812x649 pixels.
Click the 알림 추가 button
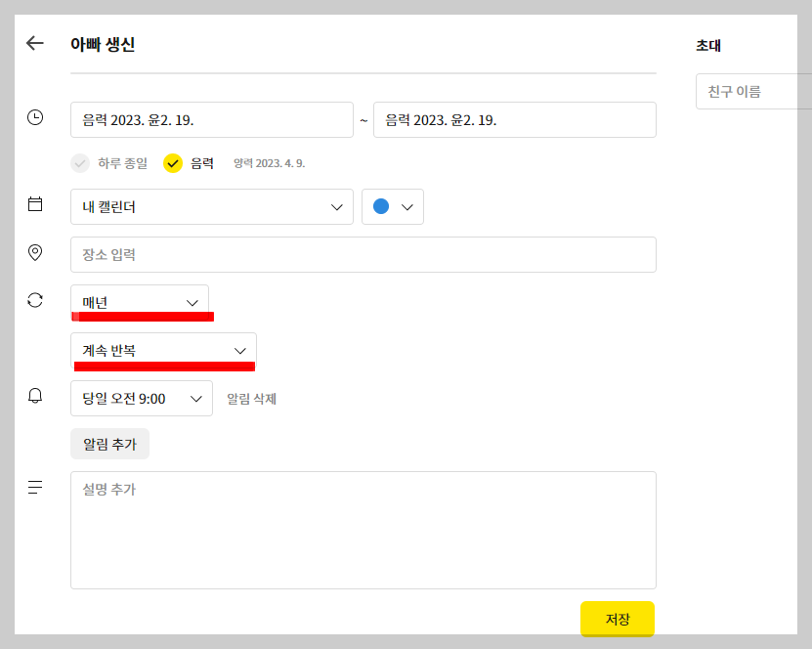point(108,443)
